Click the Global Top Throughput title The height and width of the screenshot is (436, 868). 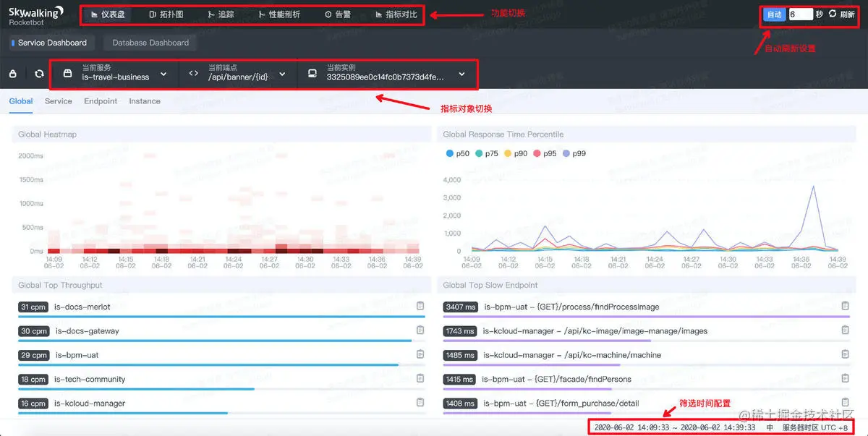(x=60, y=286)
